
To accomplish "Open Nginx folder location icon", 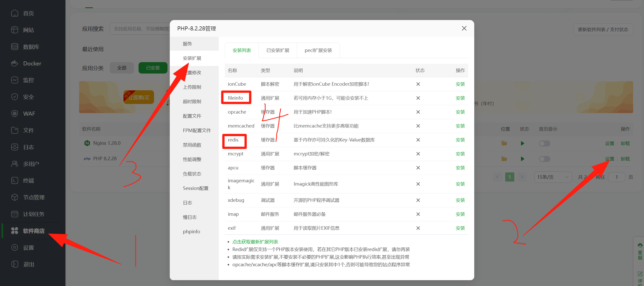I will point(504,144).
